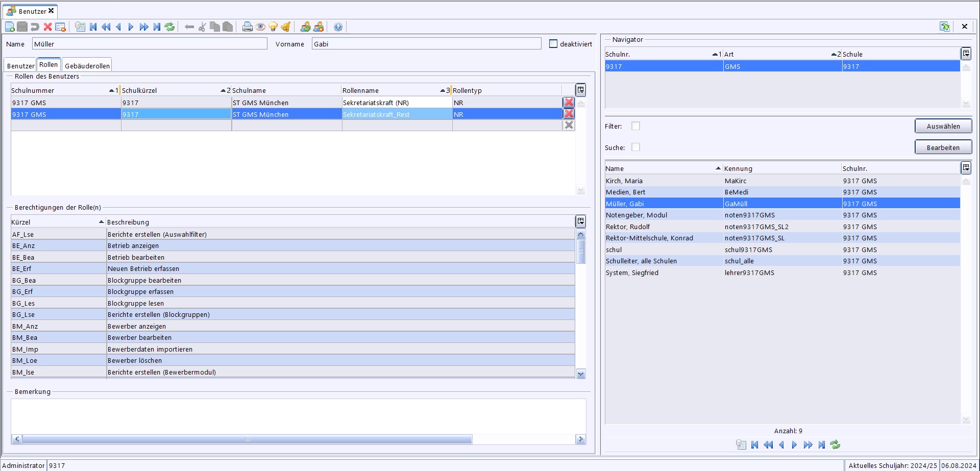
Task: Click the right arrow of the Bemerkung scrollbar
Action: pos(581,439)
